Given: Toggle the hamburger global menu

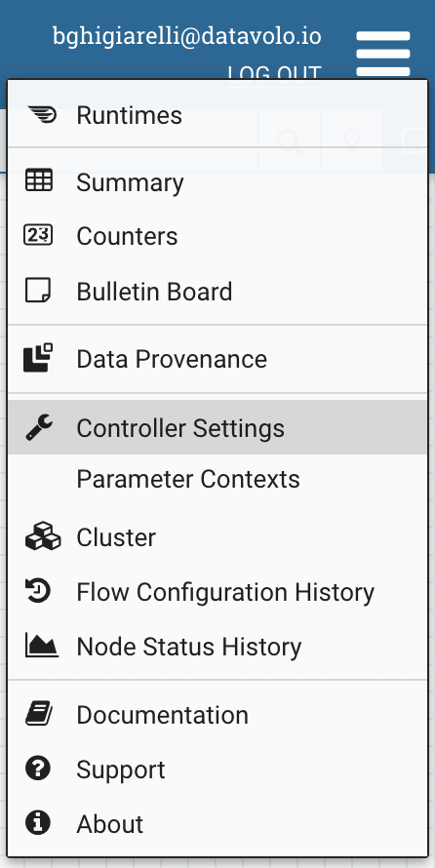Looking at the screenshot, I should 383,54.
